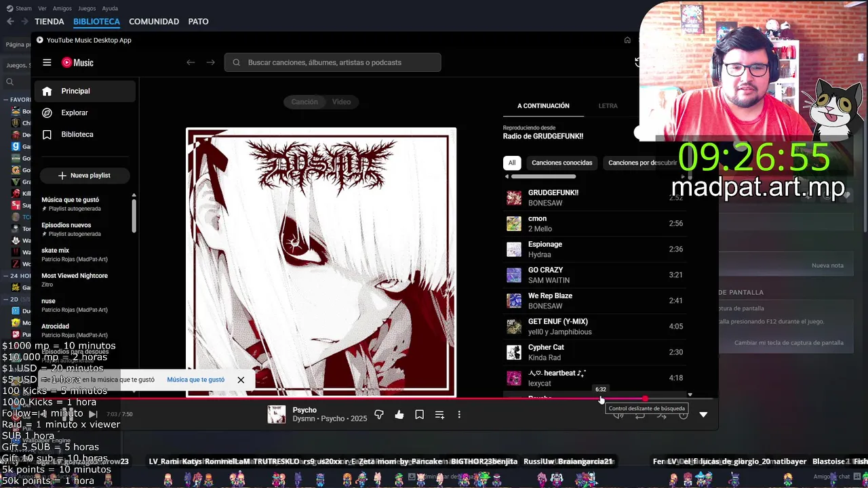The width and height of the screenshot is (868, 488).
Task: Click Cambiar mi tecla de captura de pantalla
Action: [x=789, y=343]
